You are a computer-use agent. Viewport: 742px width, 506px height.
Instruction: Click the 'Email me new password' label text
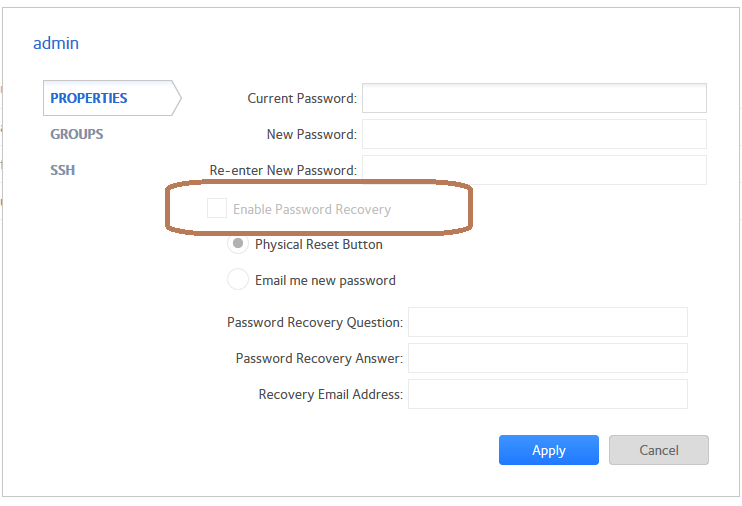[x=325, y=280]
